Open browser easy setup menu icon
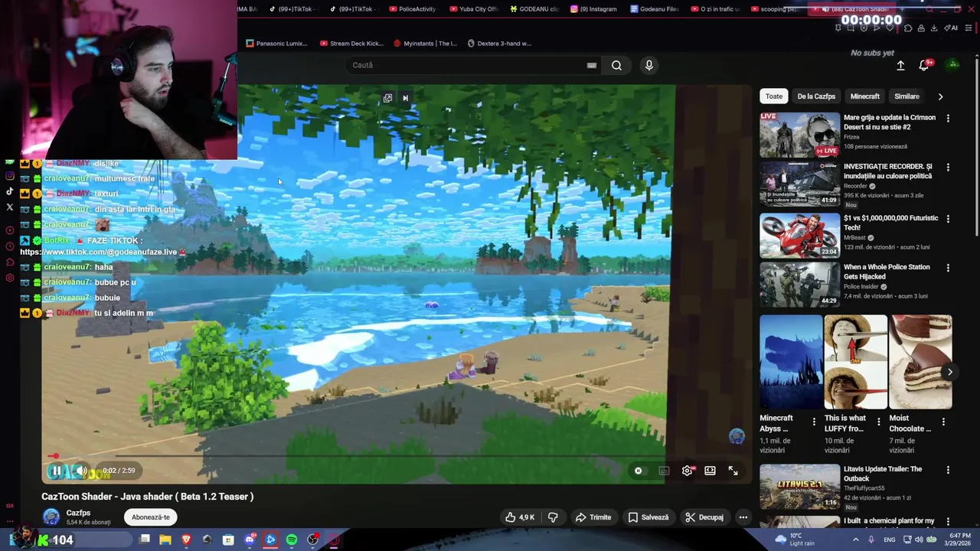Viewport: 980px width, 551px height. pyautogui.click(x=969, y=28)
